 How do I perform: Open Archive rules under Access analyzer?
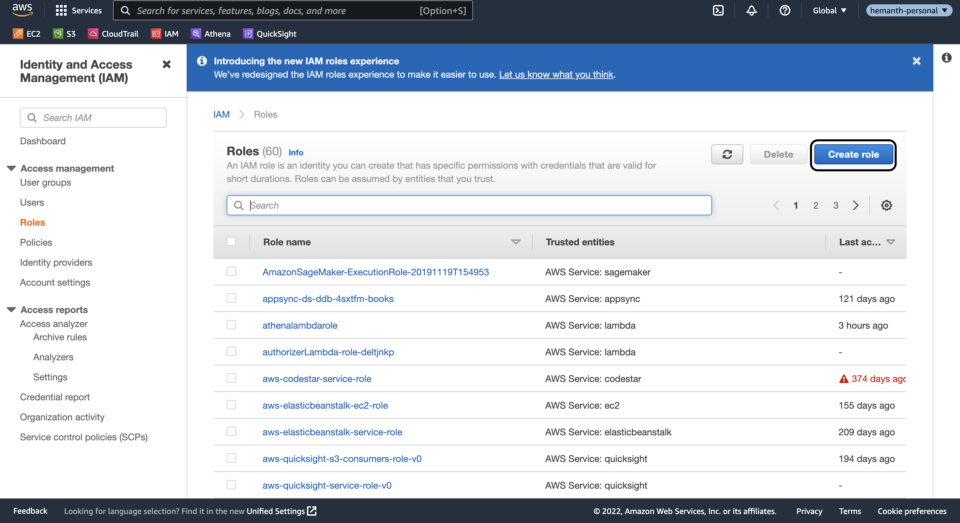click(x=60, y=337)
